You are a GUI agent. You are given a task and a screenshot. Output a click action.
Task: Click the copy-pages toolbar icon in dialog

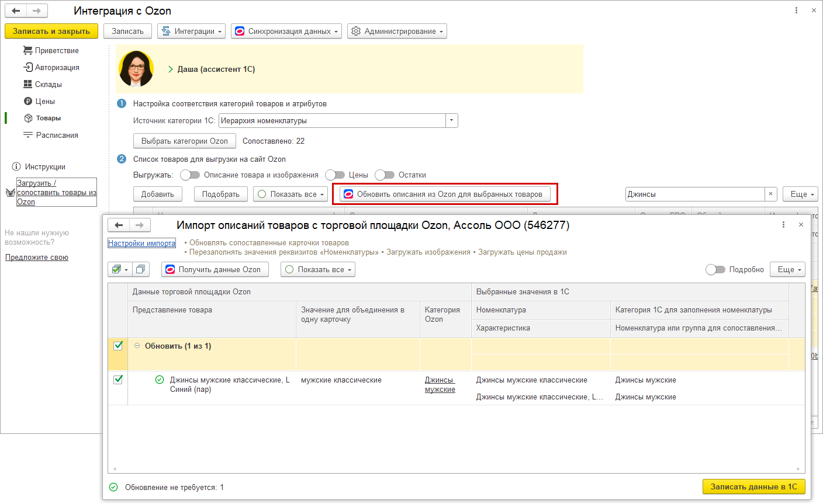click(140, 269)
